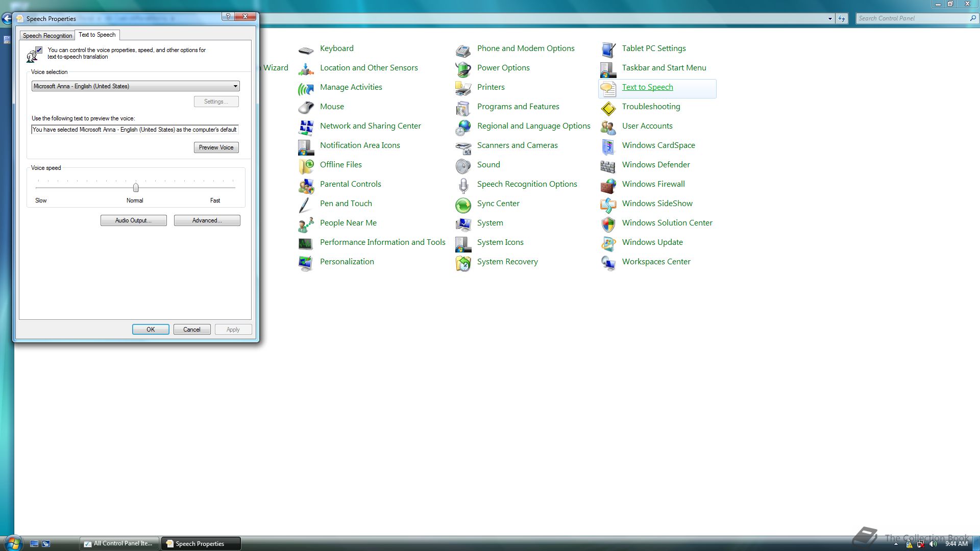Click the Voice speed slider thumb

pos(136,187)
